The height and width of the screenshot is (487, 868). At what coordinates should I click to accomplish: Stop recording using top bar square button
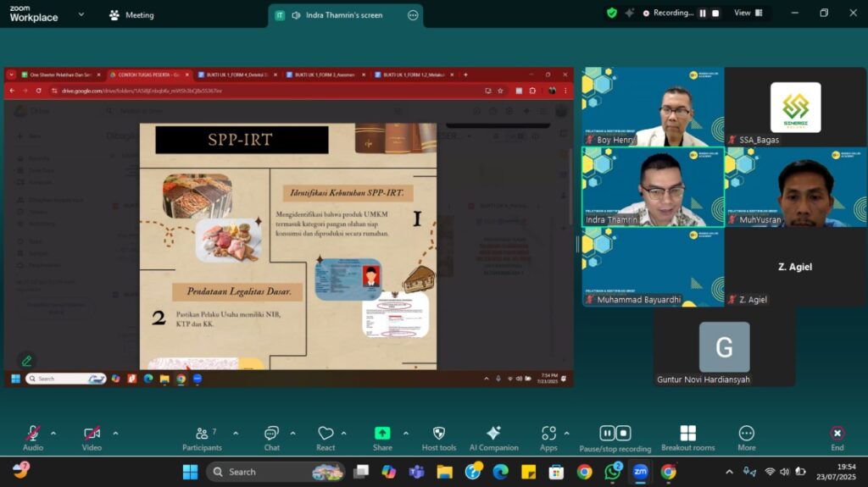[715, 14]
